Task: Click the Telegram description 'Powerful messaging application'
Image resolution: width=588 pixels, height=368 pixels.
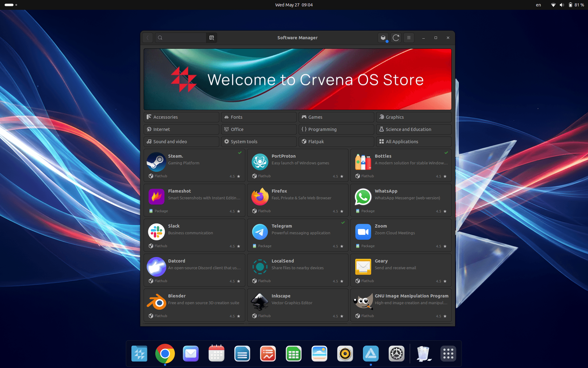Action: [x=301, y=233]
